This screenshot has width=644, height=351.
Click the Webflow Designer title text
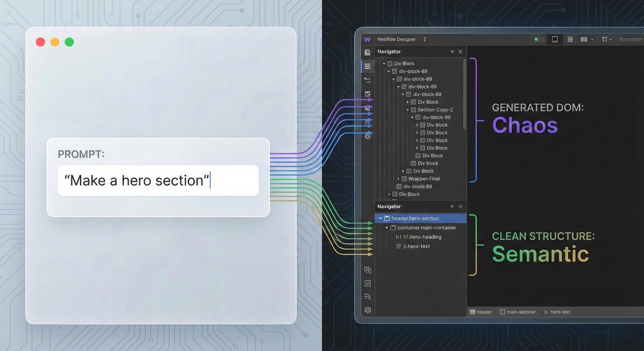tap(396, 39)
